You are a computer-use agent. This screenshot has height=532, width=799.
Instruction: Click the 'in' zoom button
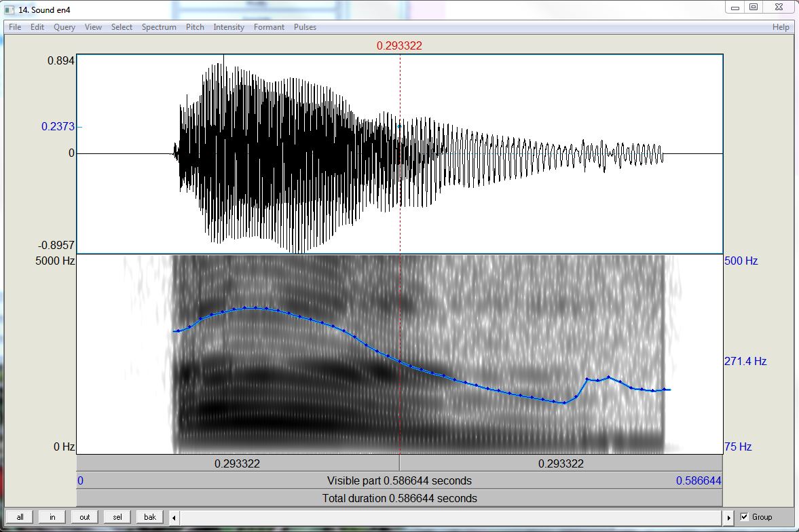coord(52,516)
